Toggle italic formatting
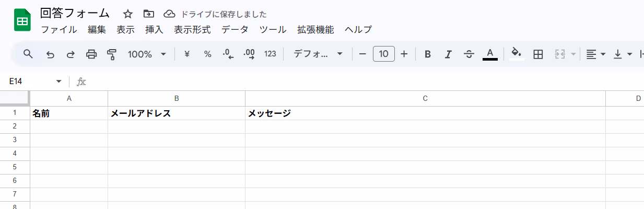Image resolution: width=644 pixels, height=209 pixels. click(x=448, y=54)
